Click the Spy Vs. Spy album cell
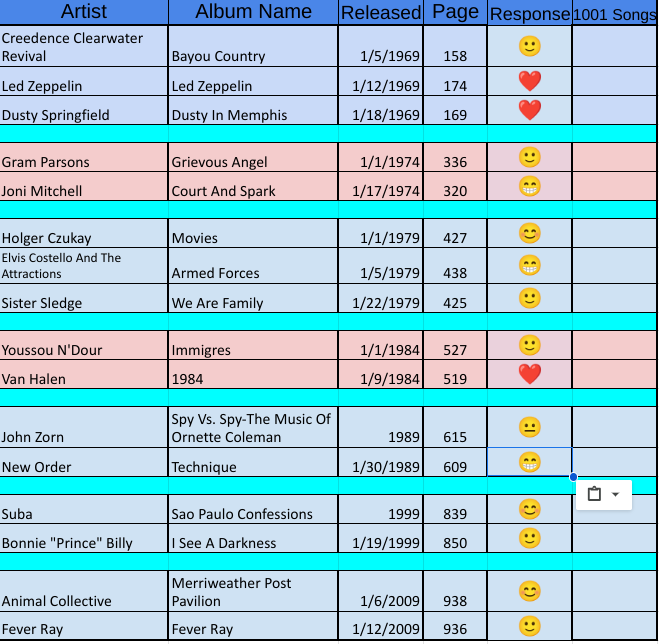Screen dimensions: 659x644 (253, 427)
